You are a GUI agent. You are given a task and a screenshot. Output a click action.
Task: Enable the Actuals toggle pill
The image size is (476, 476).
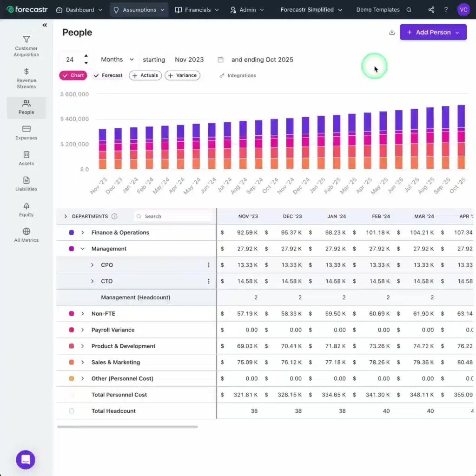pyautogui.click(x=145, y=75)
